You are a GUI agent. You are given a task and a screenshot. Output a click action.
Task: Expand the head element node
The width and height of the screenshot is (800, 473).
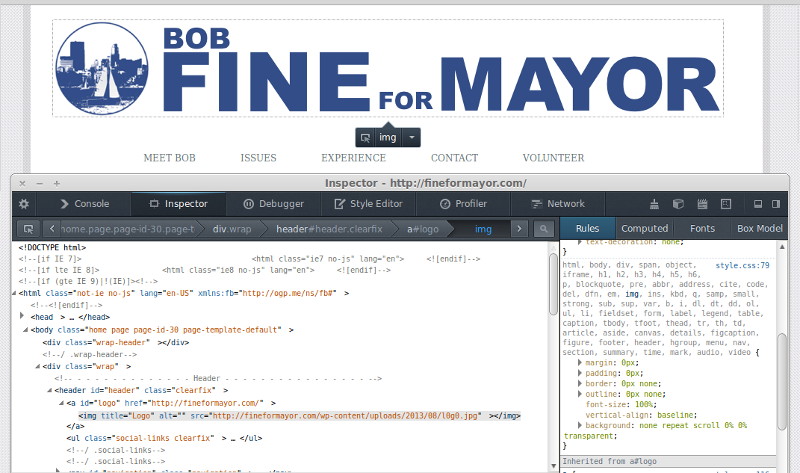(23, 316)
